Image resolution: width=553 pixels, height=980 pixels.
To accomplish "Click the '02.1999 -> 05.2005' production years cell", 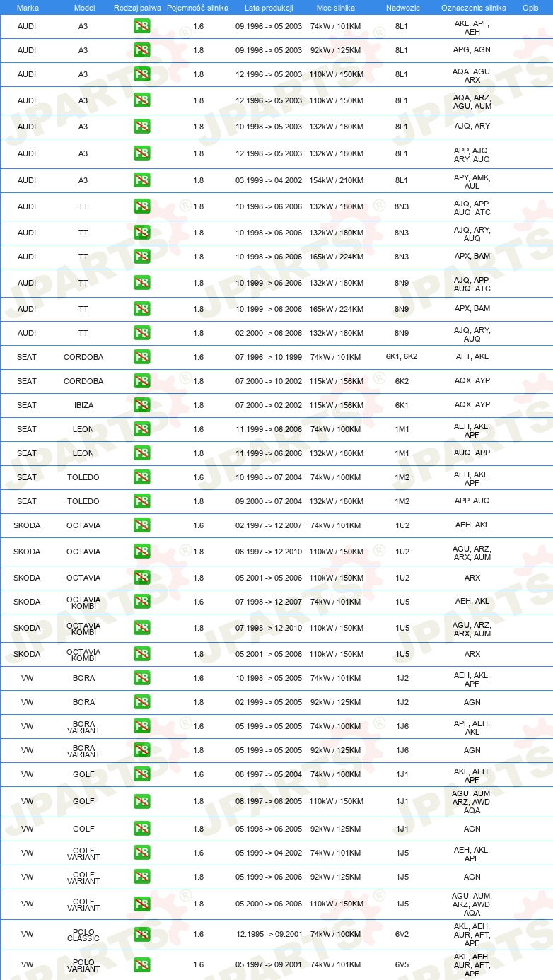I will (269, 702).
